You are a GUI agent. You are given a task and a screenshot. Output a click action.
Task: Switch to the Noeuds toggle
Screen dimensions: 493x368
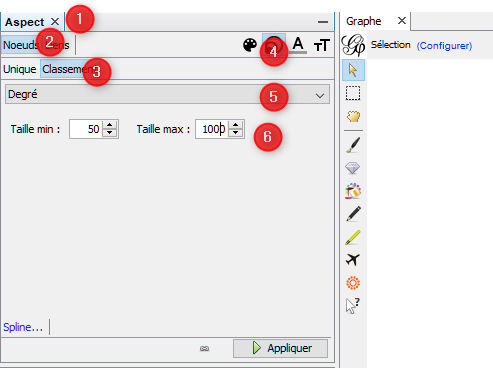coord(21,45)
